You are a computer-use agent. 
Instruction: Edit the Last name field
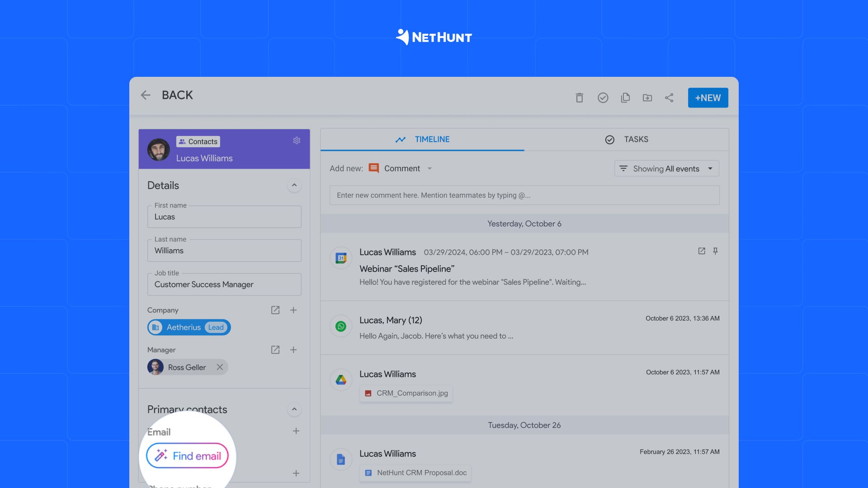click(x=224, y=250)
